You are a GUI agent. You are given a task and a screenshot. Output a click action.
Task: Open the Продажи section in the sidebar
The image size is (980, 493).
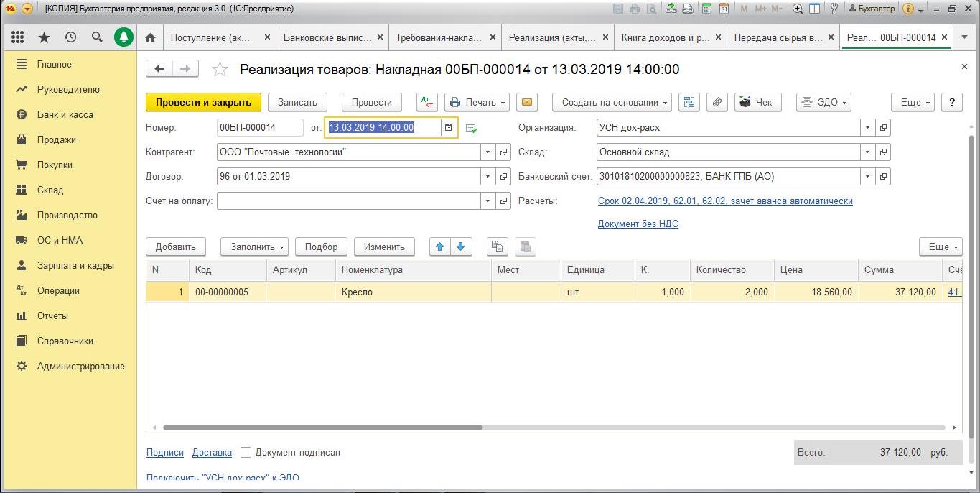57,139
